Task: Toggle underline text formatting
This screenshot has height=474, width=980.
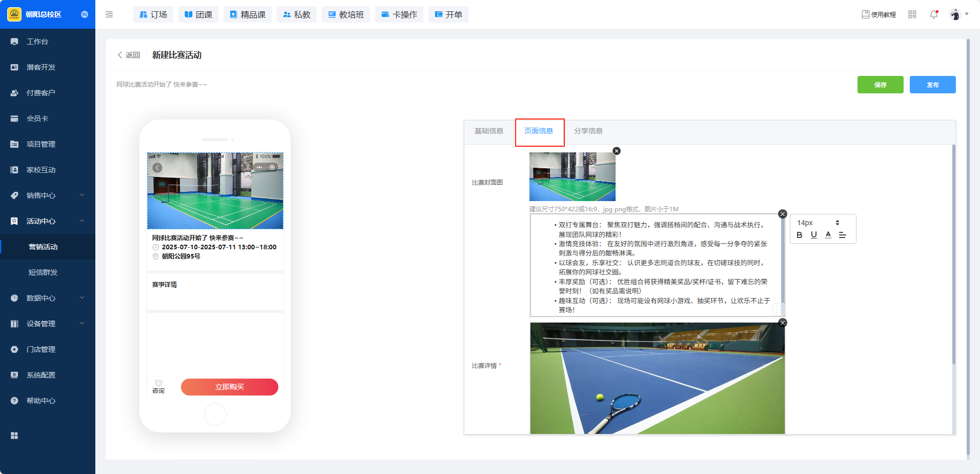Action: (814, 235)
